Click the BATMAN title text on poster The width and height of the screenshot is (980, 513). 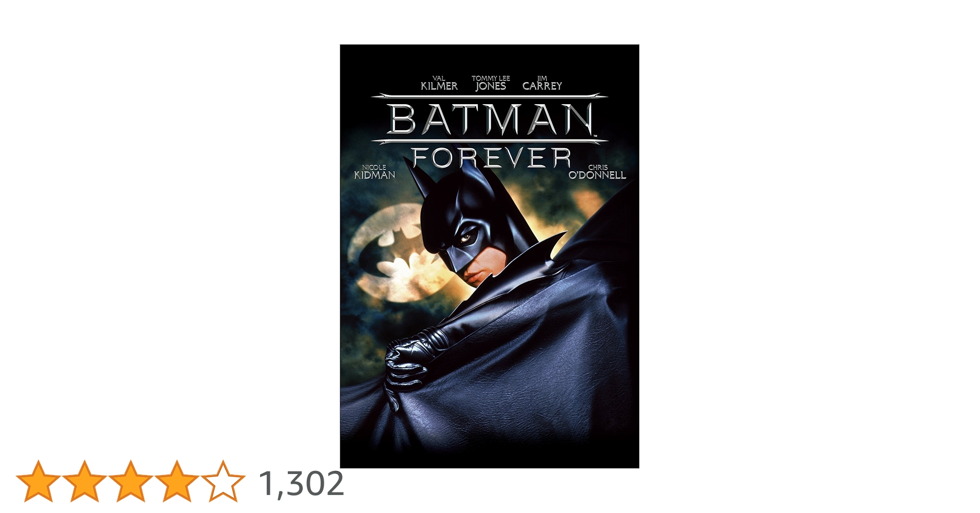(x=491, y=119)
